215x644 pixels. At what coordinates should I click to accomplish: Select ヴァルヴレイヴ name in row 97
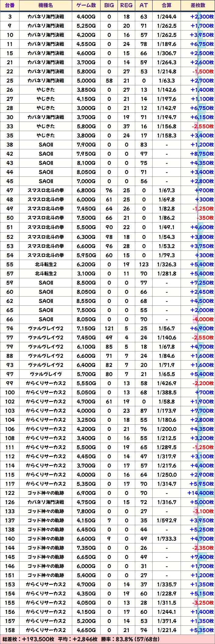tap(46, 374)
